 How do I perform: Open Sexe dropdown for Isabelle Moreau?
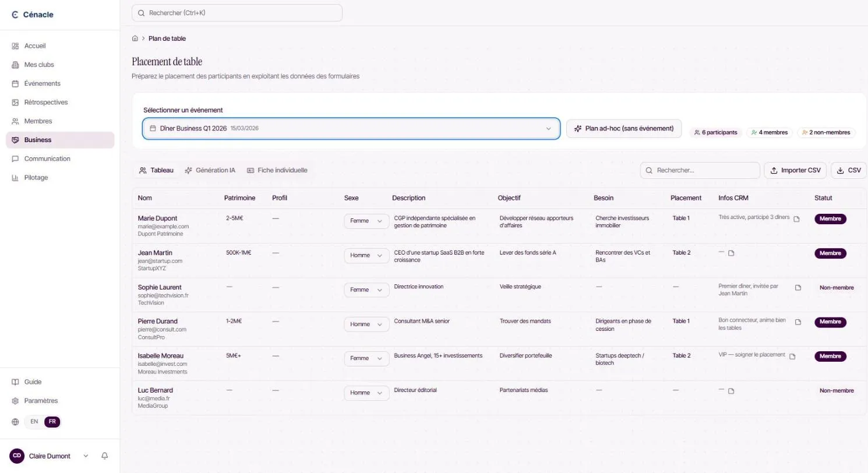(x=366, y=359)
